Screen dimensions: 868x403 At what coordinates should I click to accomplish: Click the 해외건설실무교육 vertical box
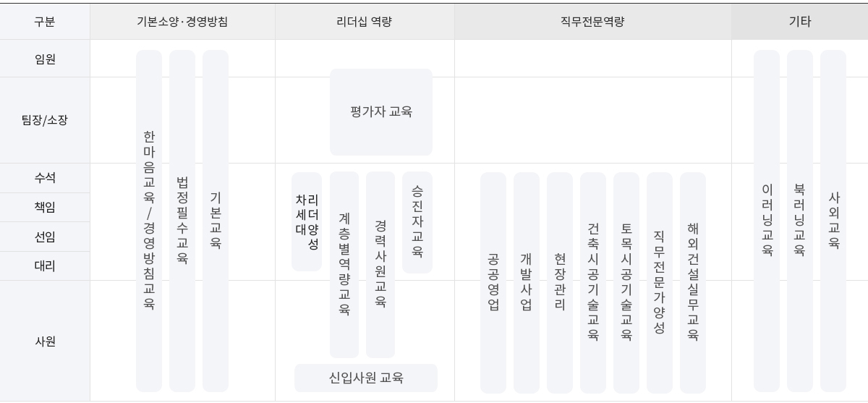(x=693, y=282)
